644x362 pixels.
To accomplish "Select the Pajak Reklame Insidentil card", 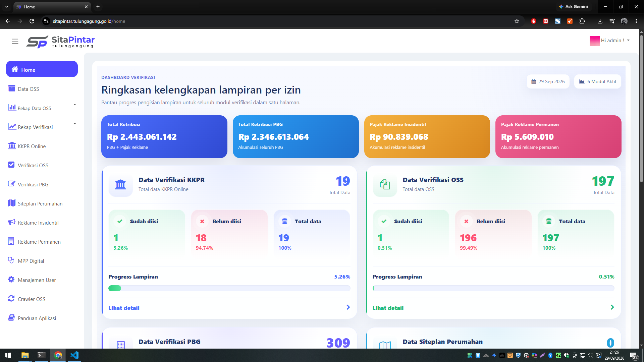I will coord(427,137).
